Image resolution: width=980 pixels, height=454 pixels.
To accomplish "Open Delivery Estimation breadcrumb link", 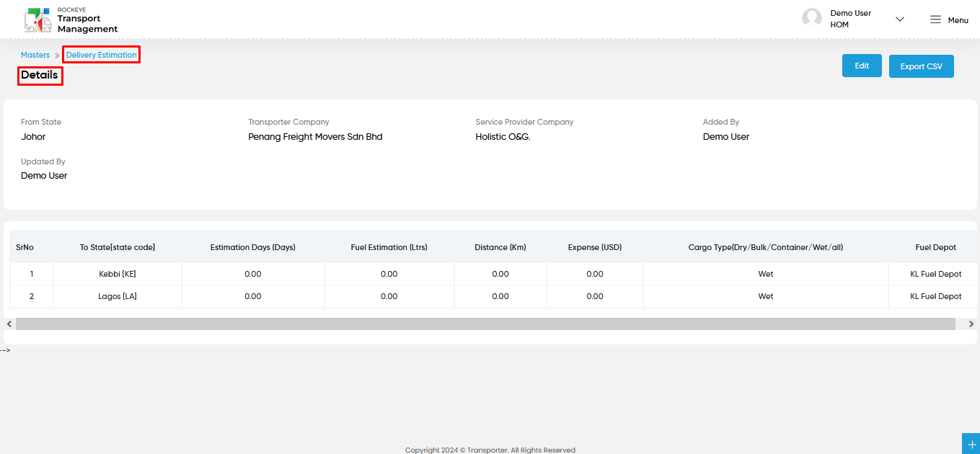I will (101, 55).
